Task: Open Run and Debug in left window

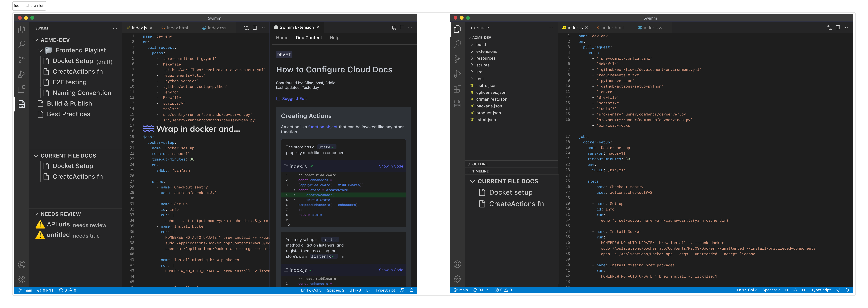Action: point(22,74)
